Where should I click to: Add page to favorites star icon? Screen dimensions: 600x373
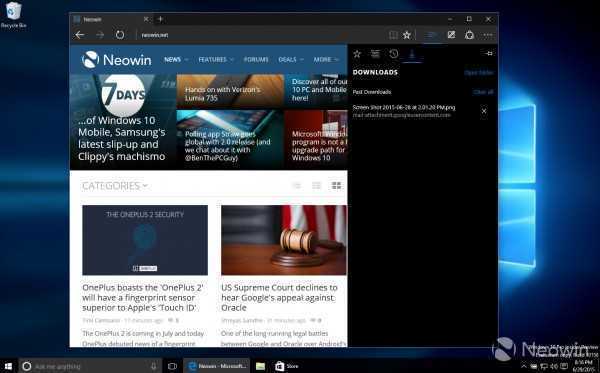tap(407, 35)
